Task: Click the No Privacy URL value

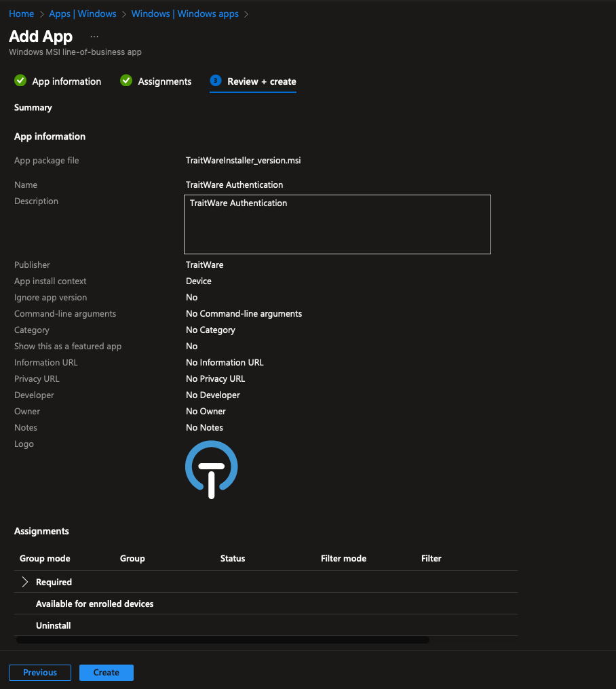Action: point(216,378)
